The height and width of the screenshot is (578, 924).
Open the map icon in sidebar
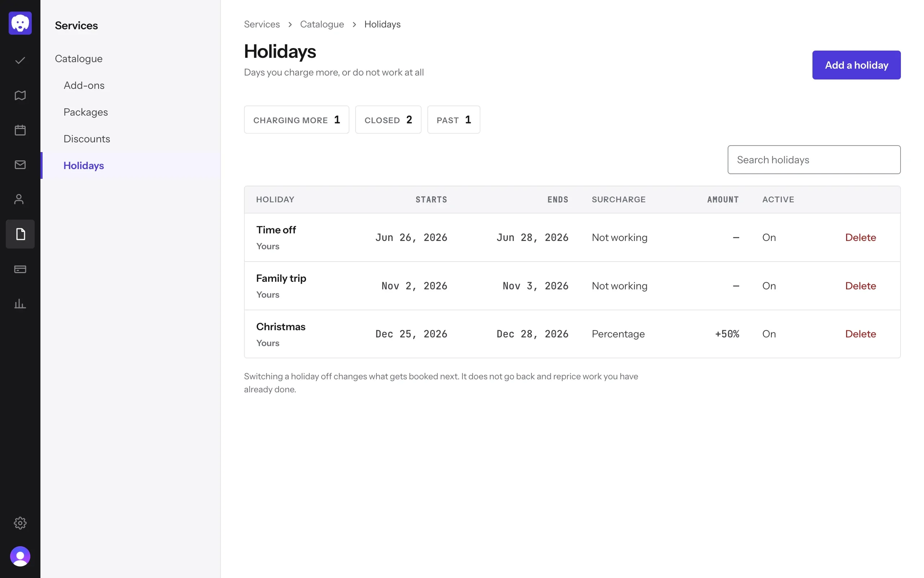tap(20, 95)
